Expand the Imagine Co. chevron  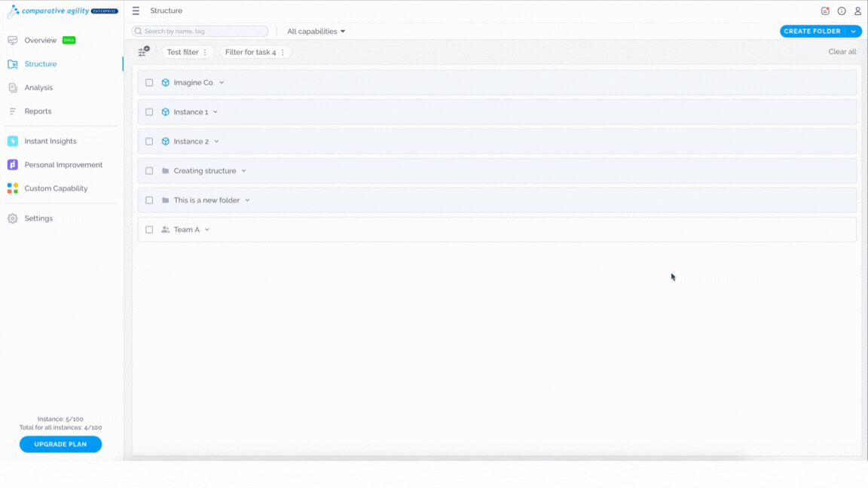[x=222, y=82]
